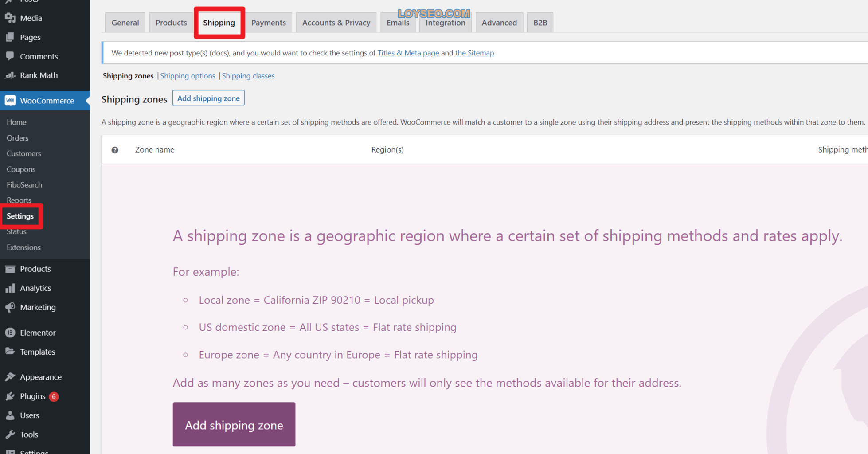Screen dimensions: 868x454
Task: Open the Customers submenu item
Action: coord(24,153)
